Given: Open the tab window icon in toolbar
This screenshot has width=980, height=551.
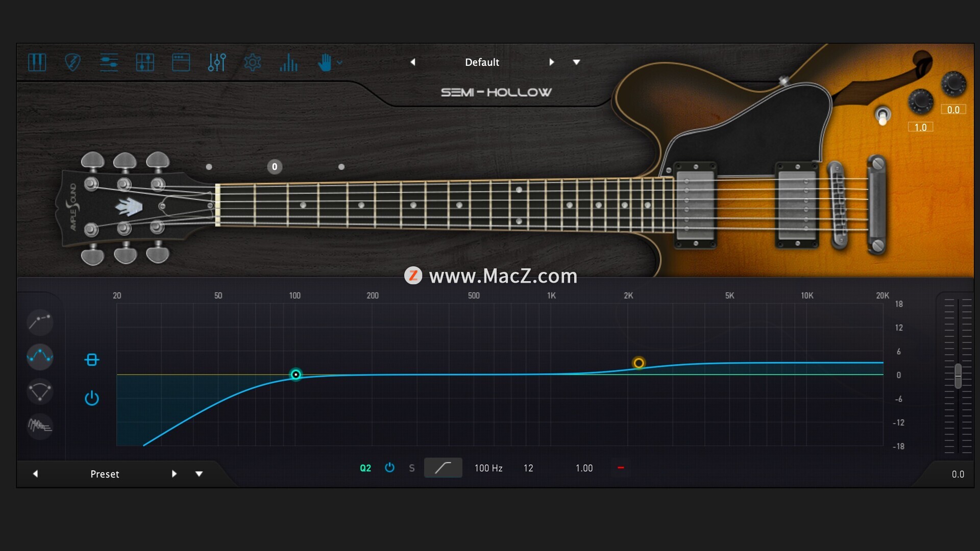Looking at the screenshot, I should pos(181,62).
